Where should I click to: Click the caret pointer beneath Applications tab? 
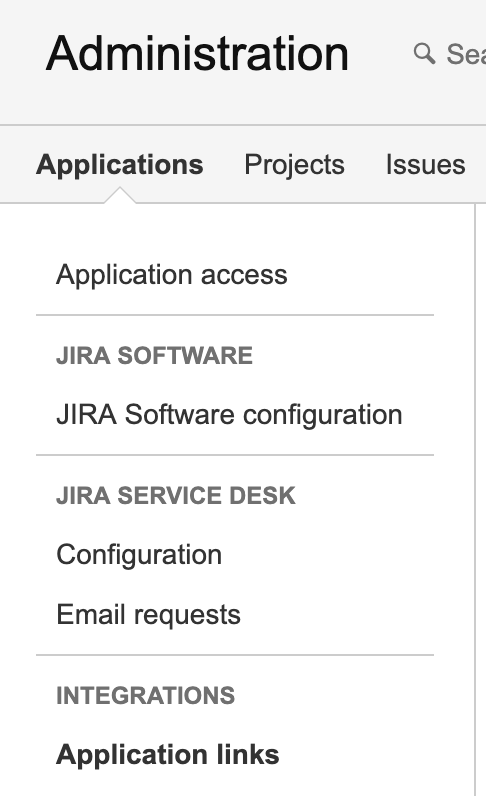pos(120,195)
